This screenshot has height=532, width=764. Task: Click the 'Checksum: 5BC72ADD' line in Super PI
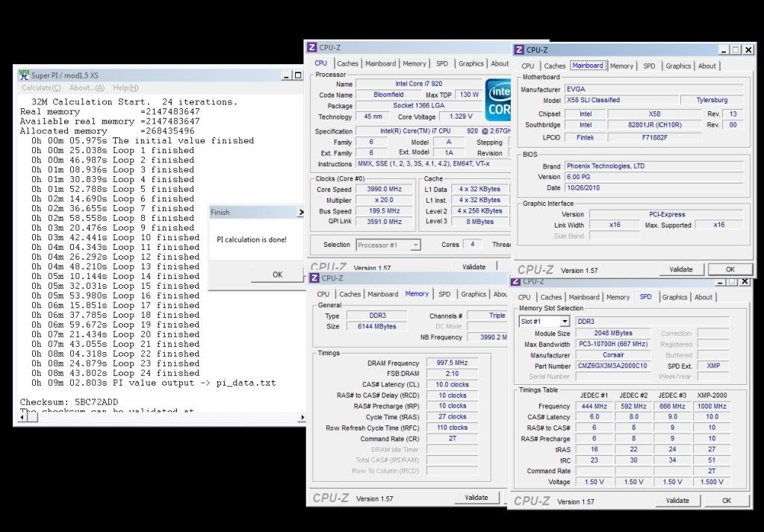point(69,402)
